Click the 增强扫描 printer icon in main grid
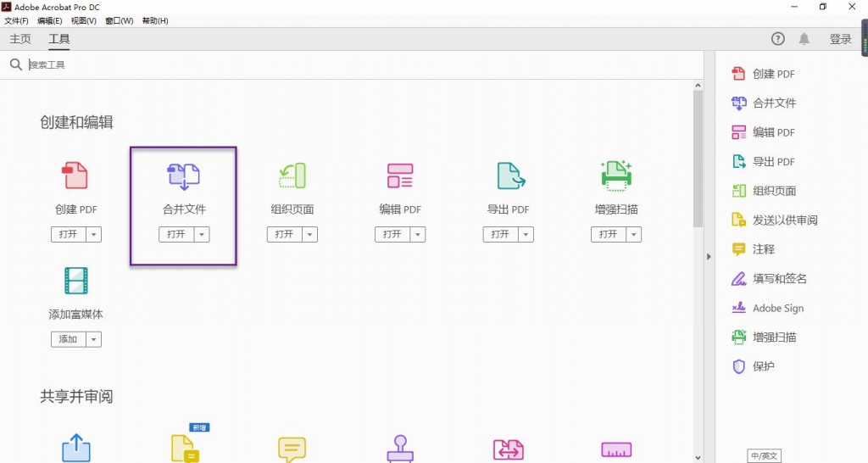The width and height of the screenshot is (868, 463). (616, 176)
